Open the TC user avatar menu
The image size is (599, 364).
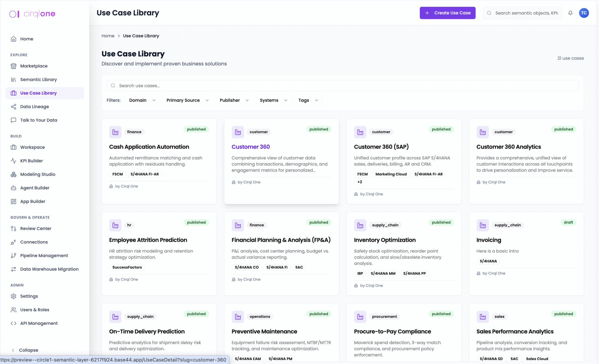(584, 13)
